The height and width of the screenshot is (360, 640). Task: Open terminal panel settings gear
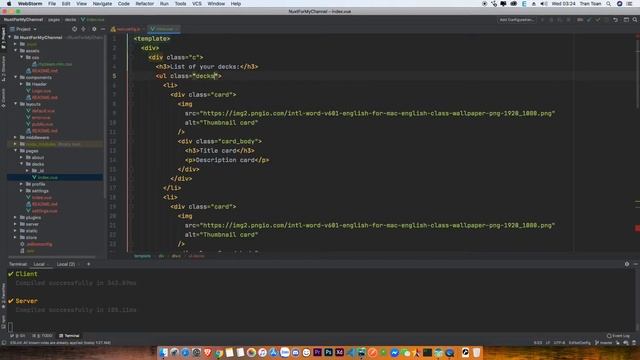click(x=627, y=264)
